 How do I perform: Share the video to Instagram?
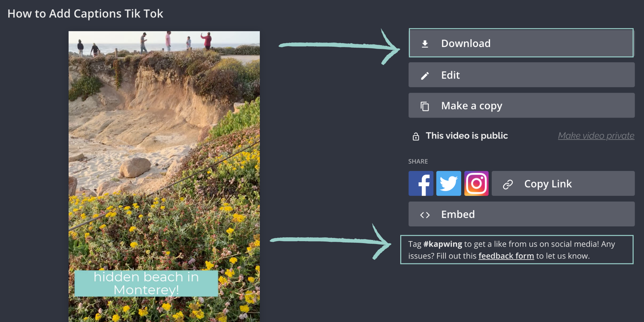(476, 184)
